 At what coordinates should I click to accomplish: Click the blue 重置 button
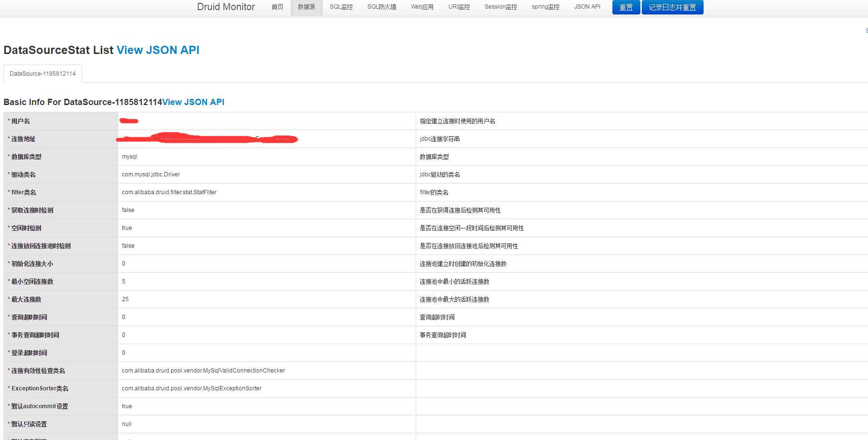(x=626, y=7)
